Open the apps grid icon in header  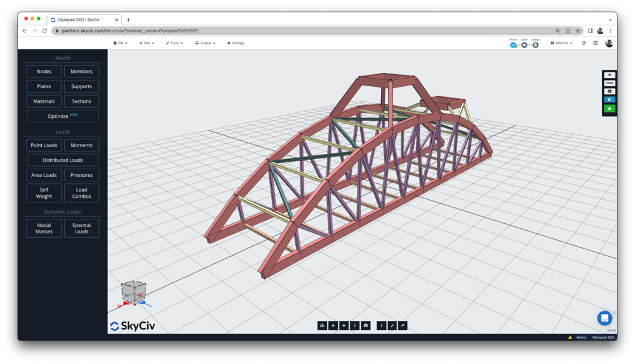595,43
